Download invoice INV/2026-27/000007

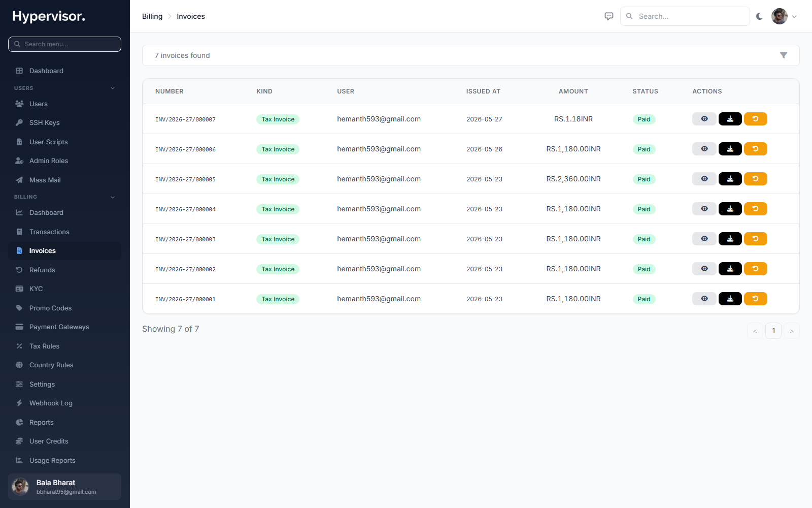730,119
